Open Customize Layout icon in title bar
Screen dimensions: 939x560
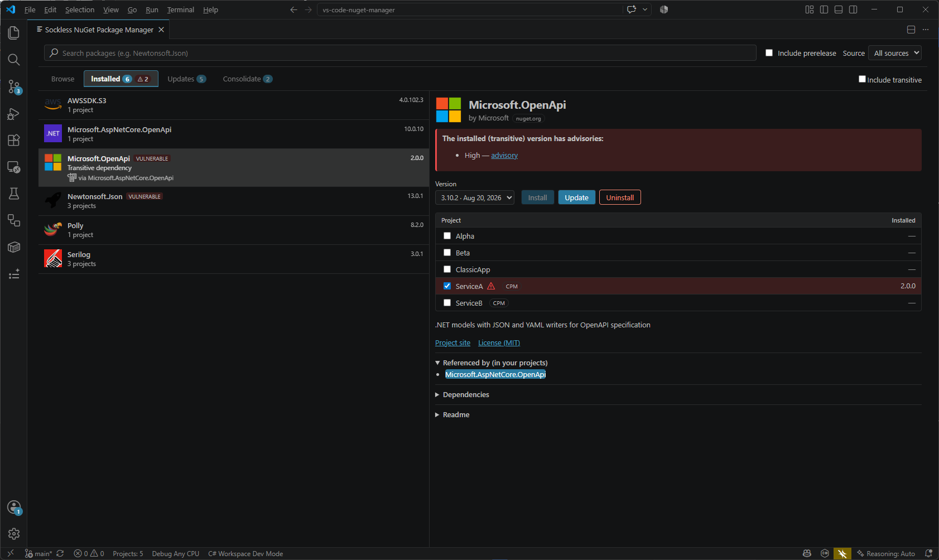point(810,9)
